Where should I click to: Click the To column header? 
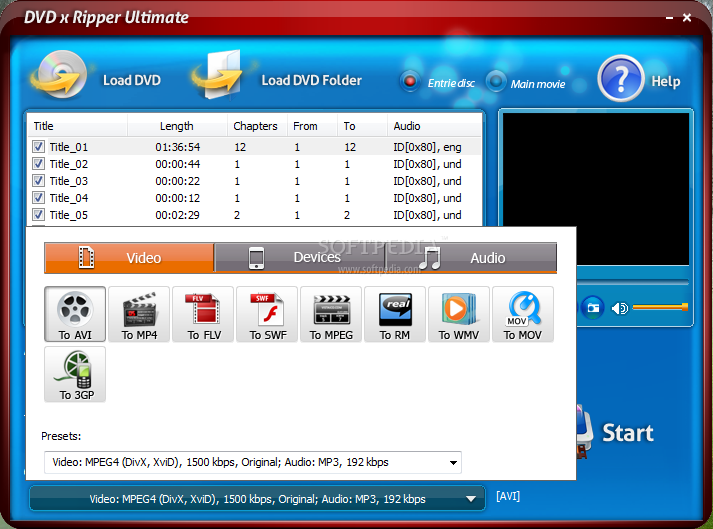(362, 126)
